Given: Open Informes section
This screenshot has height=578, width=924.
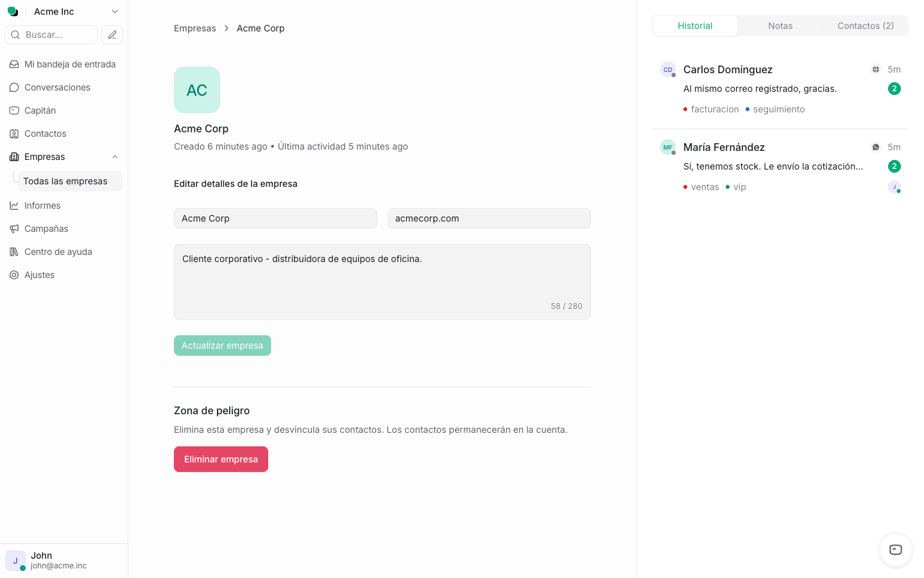Looking at the screenshot, I should point(64,206).
